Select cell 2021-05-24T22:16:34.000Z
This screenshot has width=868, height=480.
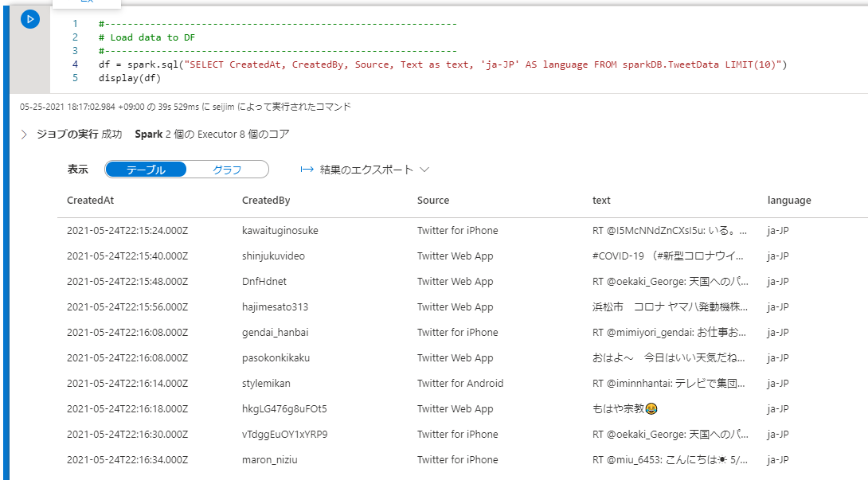tap(127, 459)
